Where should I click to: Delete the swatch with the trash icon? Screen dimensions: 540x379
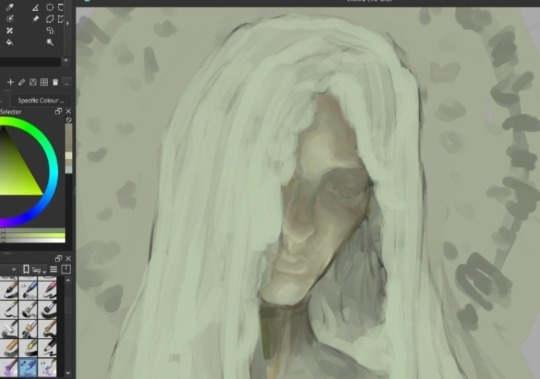(55, 82)
